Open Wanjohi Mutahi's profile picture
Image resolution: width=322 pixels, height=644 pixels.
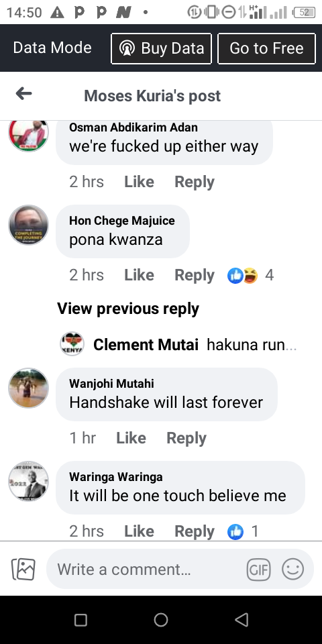(29, 388)
